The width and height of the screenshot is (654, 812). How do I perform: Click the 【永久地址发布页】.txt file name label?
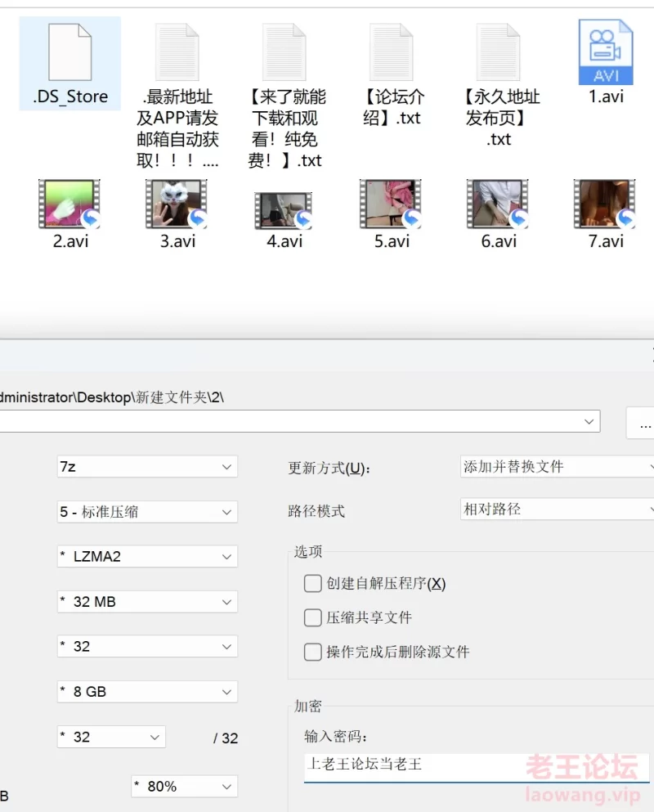pos(499,118)
